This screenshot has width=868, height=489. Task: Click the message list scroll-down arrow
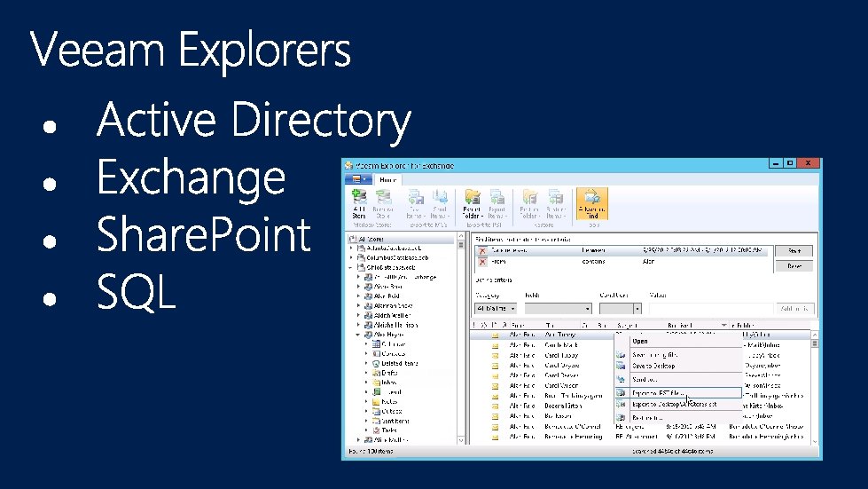point(814,441)
